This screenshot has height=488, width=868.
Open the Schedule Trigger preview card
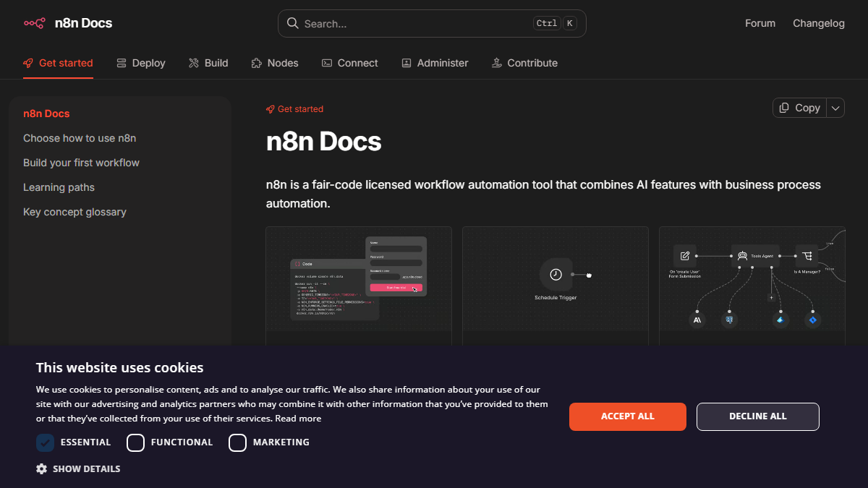[556, 286]
